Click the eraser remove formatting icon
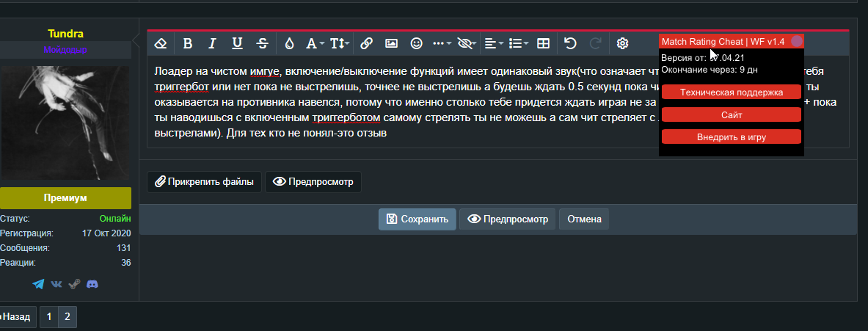 161,43
